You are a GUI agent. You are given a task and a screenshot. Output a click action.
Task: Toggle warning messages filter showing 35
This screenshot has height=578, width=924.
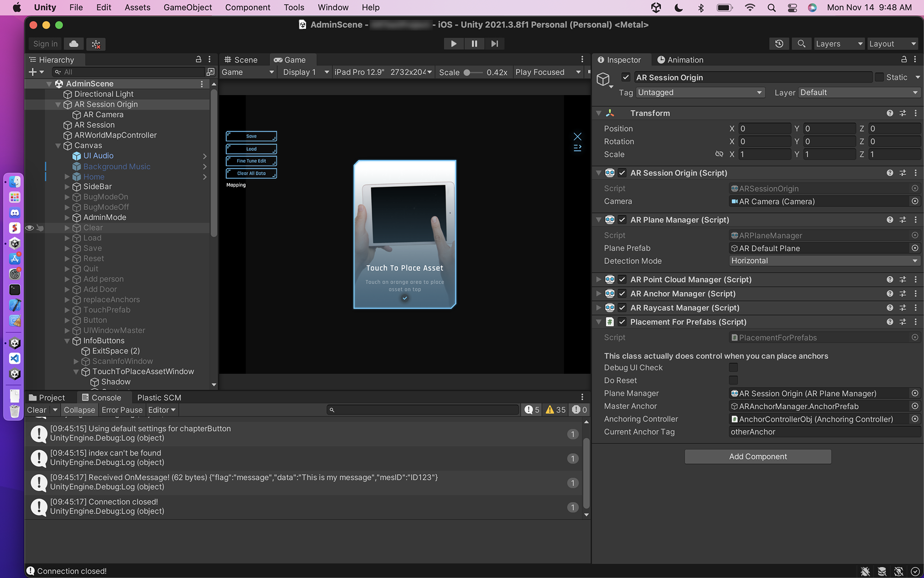tap(555, 410)
